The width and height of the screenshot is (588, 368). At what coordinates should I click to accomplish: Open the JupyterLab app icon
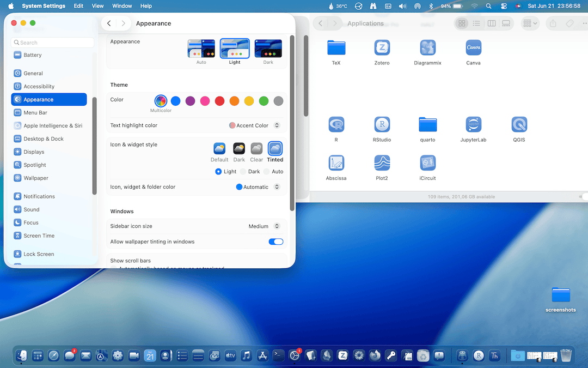(x=473, y=125)
